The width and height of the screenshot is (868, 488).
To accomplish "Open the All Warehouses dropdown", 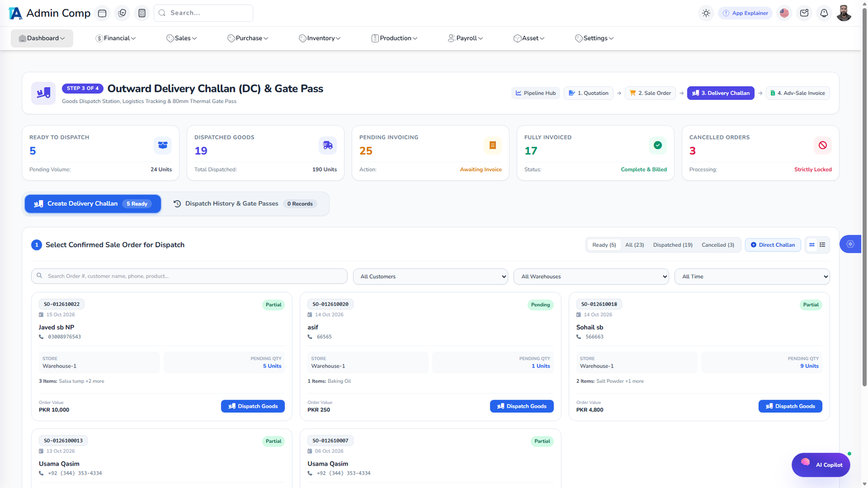I will (591, 277).
